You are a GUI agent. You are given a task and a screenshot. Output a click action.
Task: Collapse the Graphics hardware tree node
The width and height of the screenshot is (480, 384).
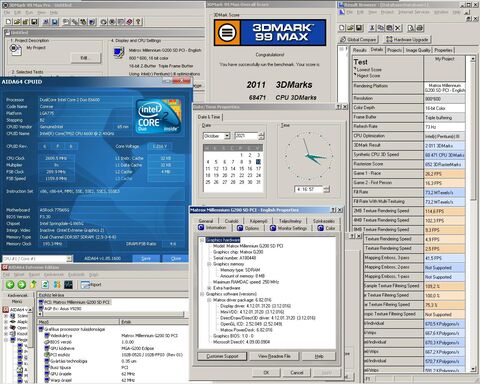pos(202,240)
